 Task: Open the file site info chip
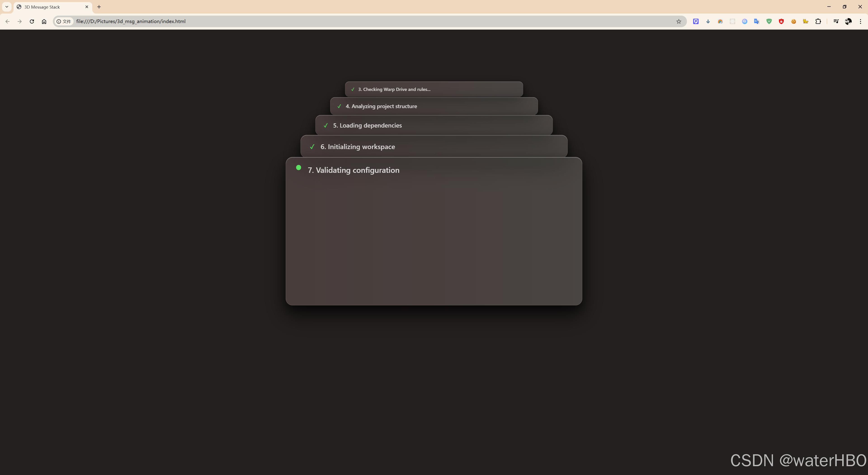click(x=64, y=21)
